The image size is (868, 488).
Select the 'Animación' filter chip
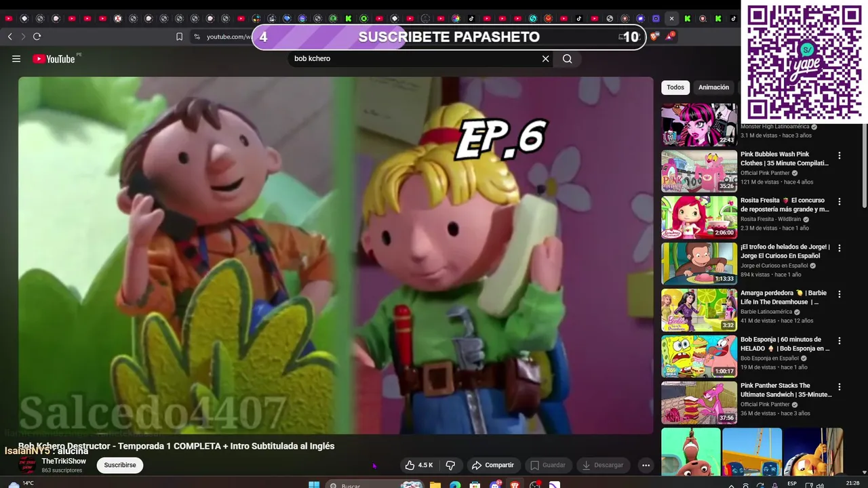[713, 87]
